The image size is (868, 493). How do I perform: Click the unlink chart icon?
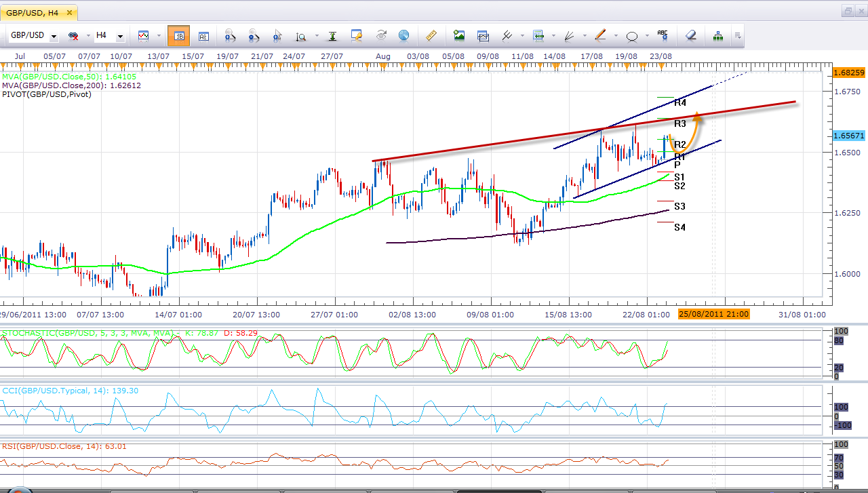coord(73,35)
